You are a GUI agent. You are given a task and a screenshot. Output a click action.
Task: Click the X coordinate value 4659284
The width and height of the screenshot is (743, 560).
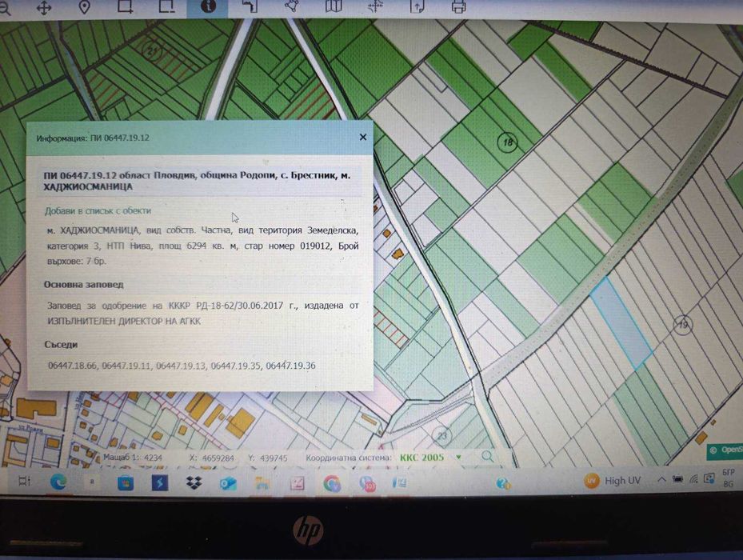(x=218, y=458)
